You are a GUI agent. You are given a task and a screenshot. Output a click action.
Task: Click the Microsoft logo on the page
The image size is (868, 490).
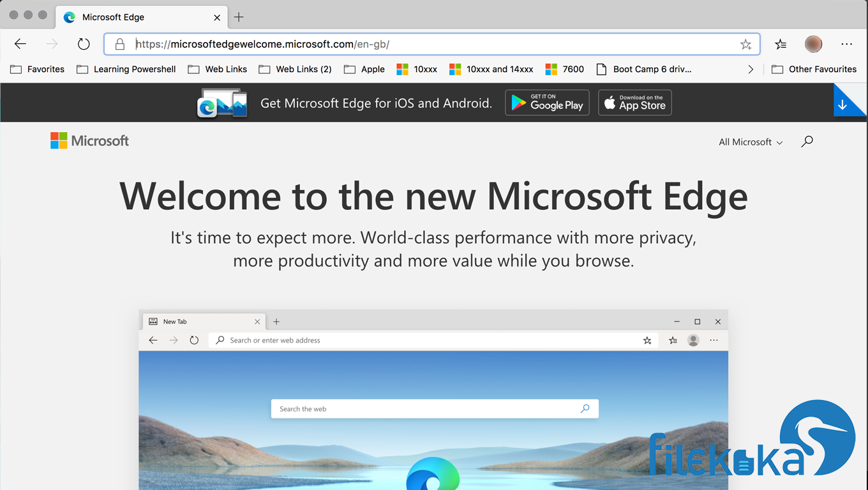(89, 141)
